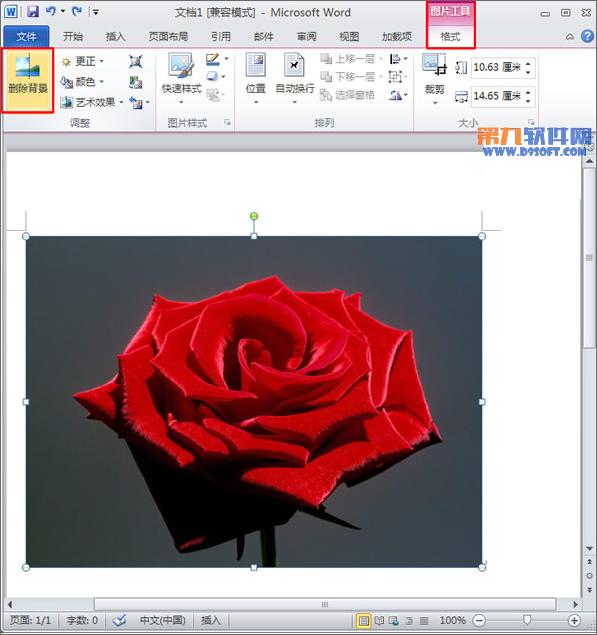Expand the 更正 corrections dropdown

102,62
